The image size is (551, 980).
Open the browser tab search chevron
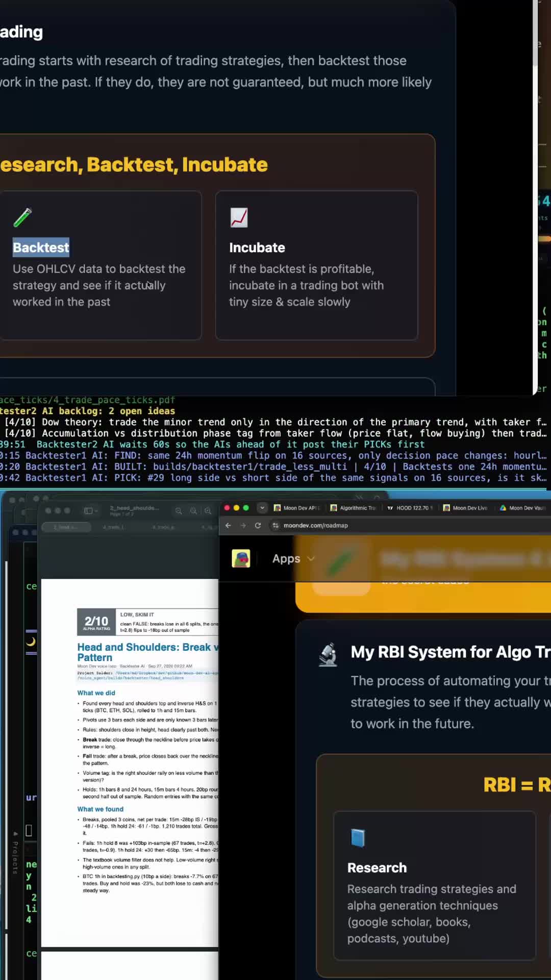[x=262, y=508]
